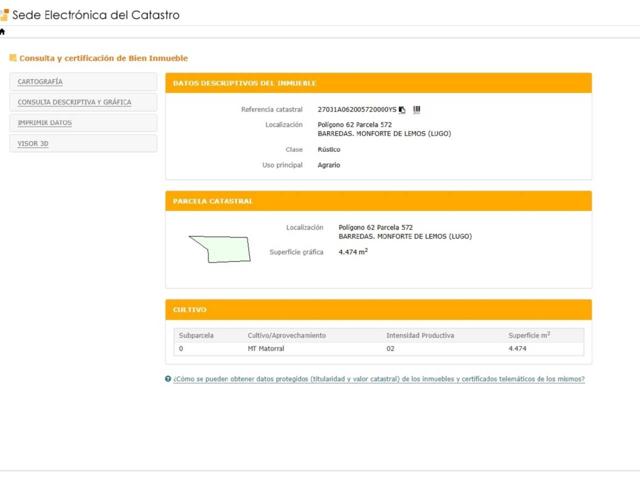
Task: Open the link about obtaining protected data
Action: tap(379, 379)
